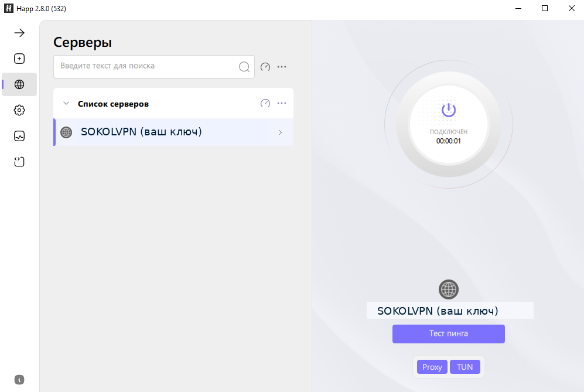Open the top three-dot menu beside search
The image size is (584, 392).
click(x=282, y=66)
